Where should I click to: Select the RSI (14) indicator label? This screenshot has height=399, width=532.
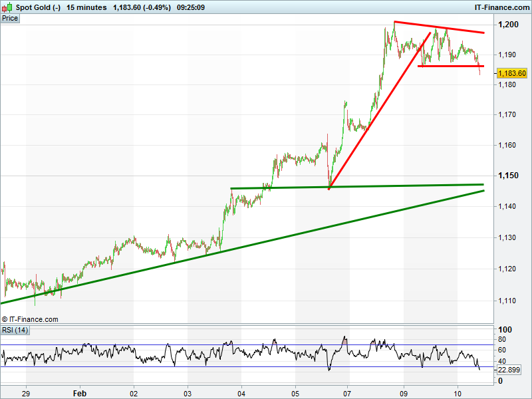click(15, 331)
